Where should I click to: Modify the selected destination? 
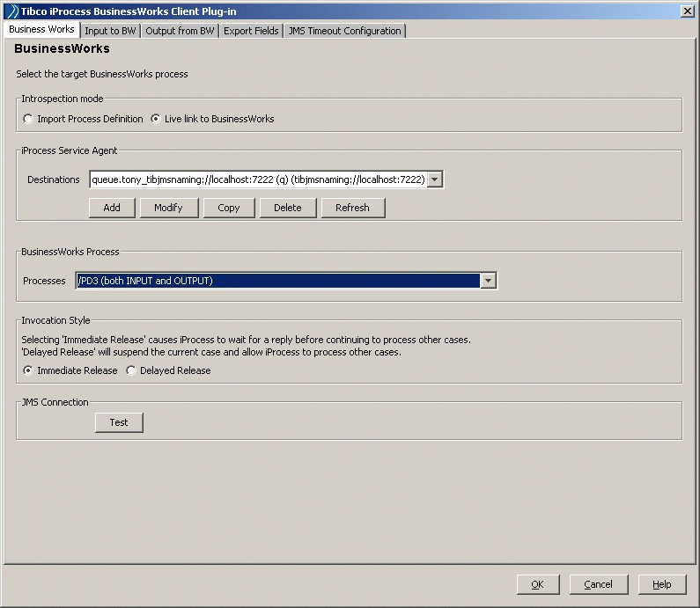click(x=169, y=208)
